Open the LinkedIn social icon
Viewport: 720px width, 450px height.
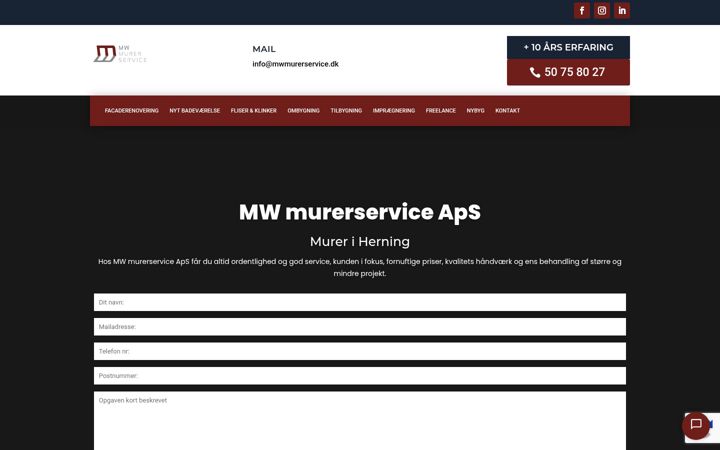[x=622, y=11]
